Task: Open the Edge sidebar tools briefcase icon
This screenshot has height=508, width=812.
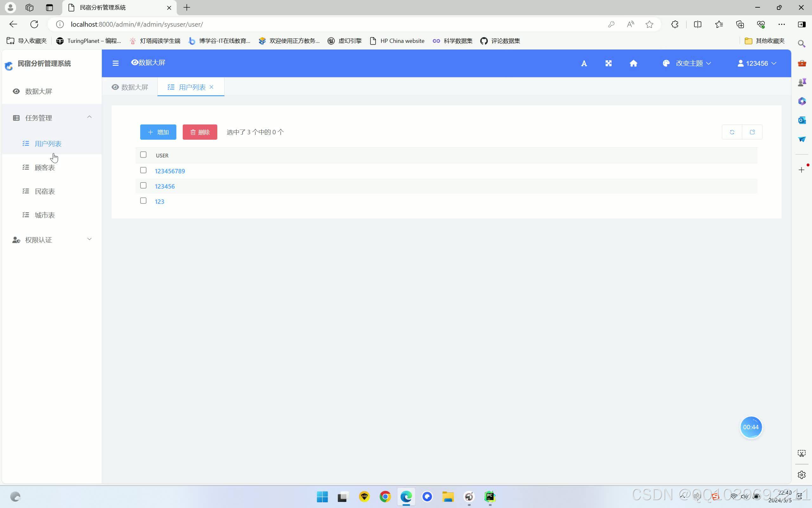Action: pyautogui.click(x=802, y=63)
